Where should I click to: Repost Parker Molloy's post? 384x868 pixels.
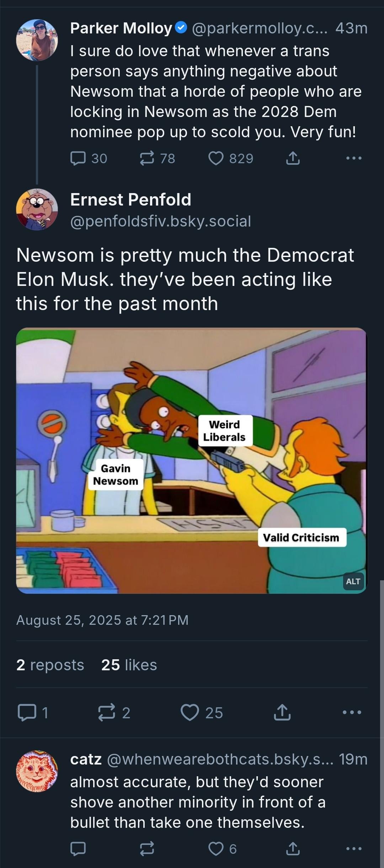[157, 159]
